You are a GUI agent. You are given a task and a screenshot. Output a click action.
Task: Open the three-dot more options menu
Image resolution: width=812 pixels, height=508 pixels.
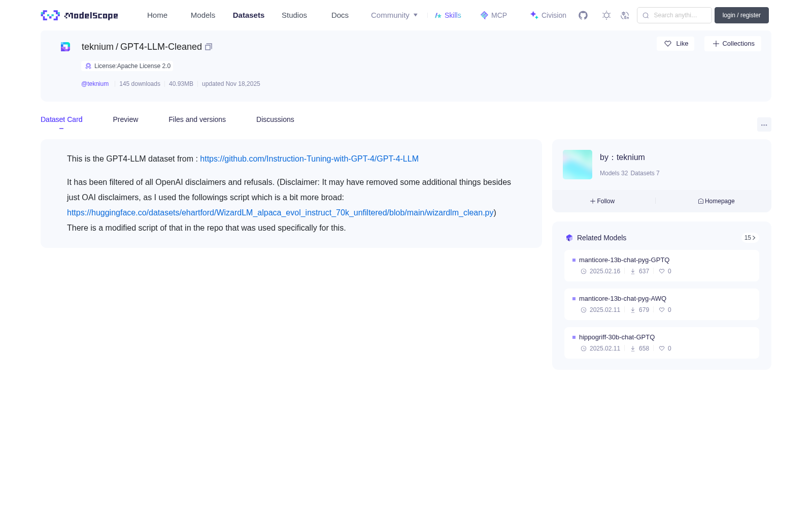(764, 124)
